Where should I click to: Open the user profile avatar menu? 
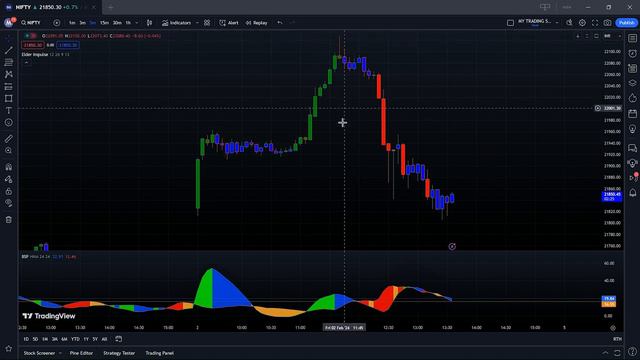tap(9, 23)
